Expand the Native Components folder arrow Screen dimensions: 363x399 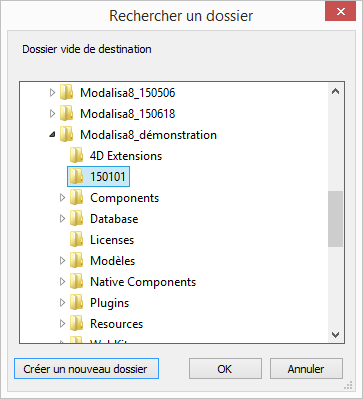coord(62,282)
